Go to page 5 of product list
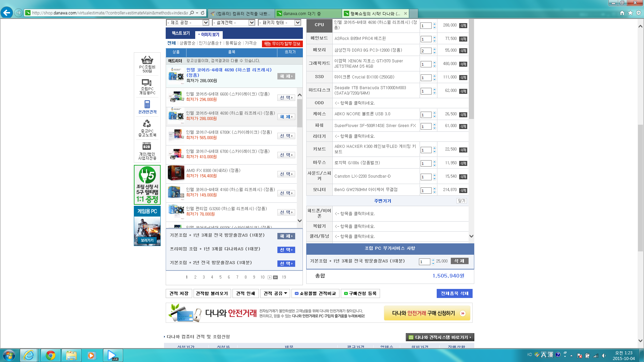Viewport: 644px width, 362px height. 220,277
